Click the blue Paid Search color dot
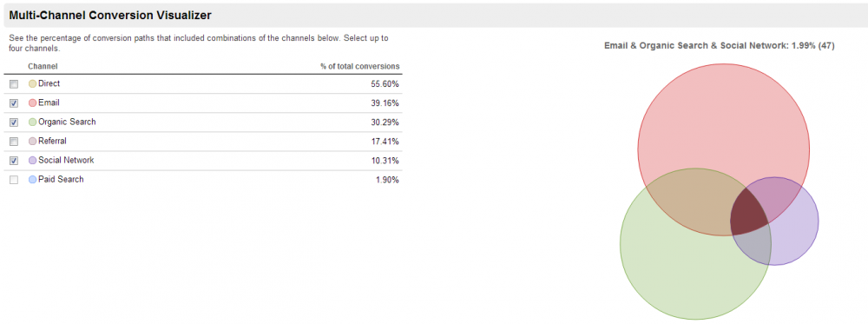Image resolution: width=868 pixels, height=324 pixels. 32,180
